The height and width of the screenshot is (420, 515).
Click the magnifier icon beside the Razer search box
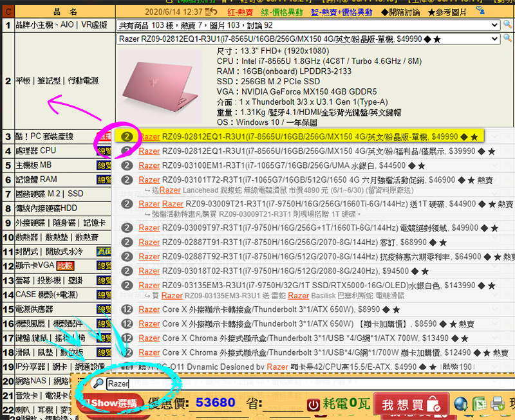[98, 383]
